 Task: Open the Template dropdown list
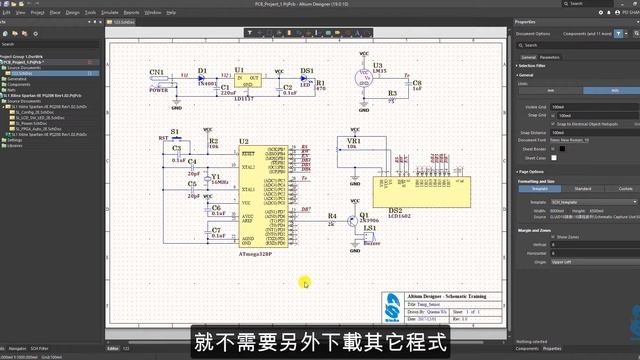tap(594, 202)
